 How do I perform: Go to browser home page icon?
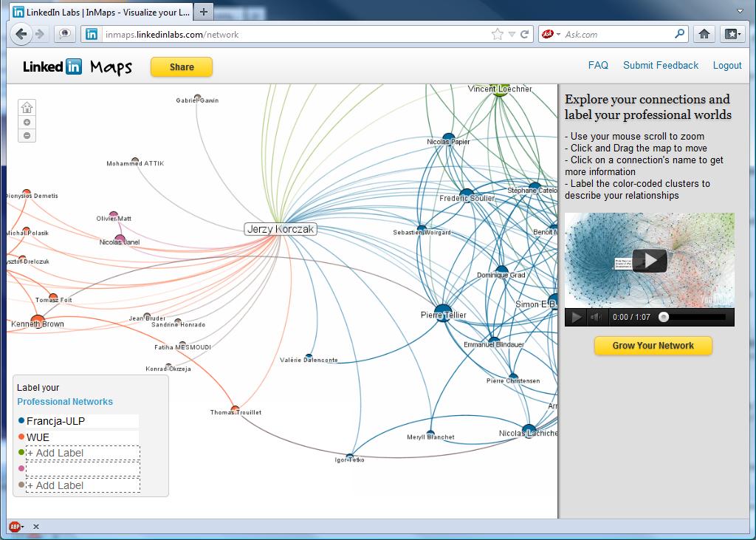point(704,34)
